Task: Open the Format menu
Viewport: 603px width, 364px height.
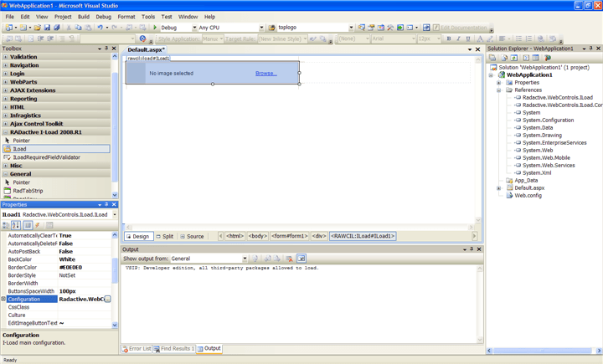Action: click(x=126, y=17)
